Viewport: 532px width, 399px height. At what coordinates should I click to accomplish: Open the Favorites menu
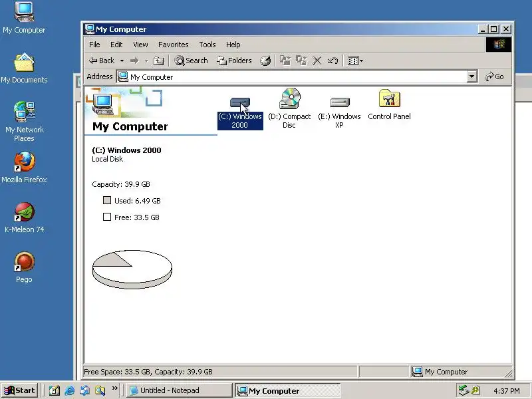174,45
